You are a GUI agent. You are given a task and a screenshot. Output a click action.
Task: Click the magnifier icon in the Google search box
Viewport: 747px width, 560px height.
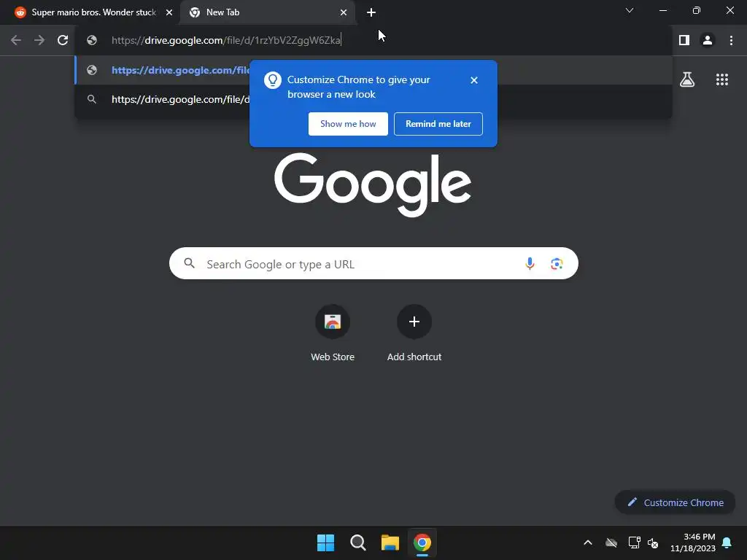pos(190,263)
